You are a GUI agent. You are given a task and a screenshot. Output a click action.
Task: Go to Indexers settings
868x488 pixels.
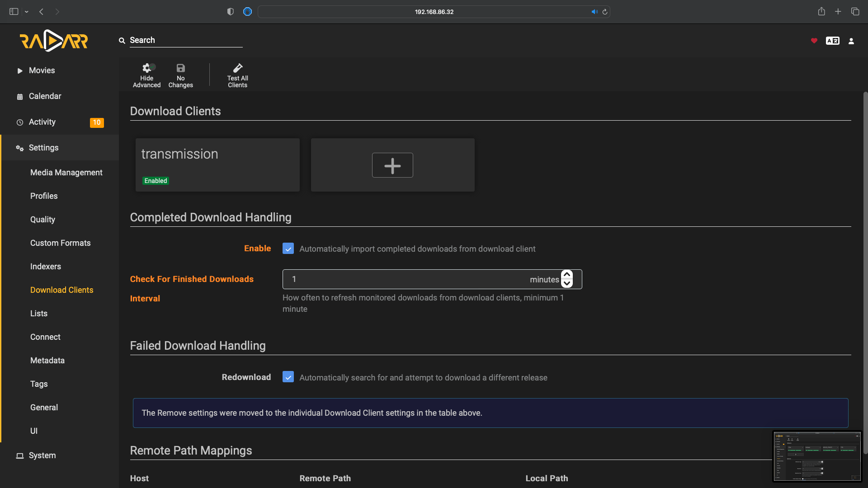pyautogui.click(x=45, y=267)
